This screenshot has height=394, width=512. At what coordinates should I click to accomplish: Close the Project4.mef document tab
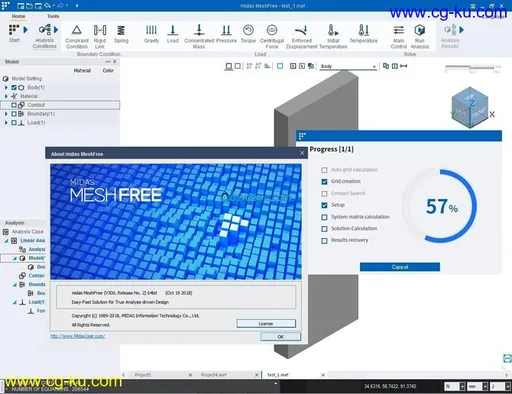[x=257, y=375]
